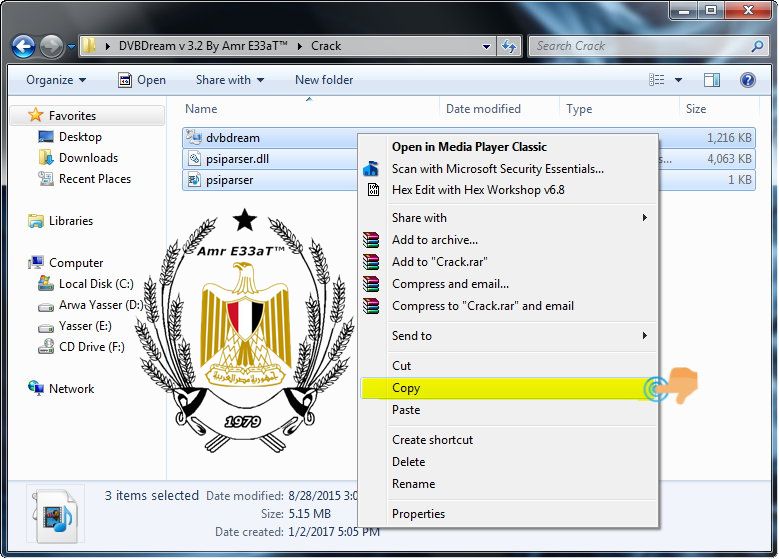Toggle the preview pane

(711, 80)
